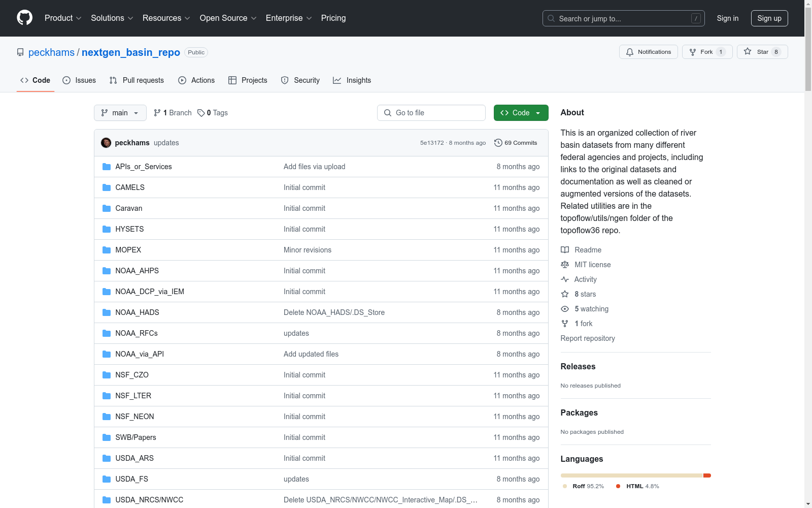Open the APIs_or_Services folder icon
Screen dimensions: 812x508
tap(107, 167)
